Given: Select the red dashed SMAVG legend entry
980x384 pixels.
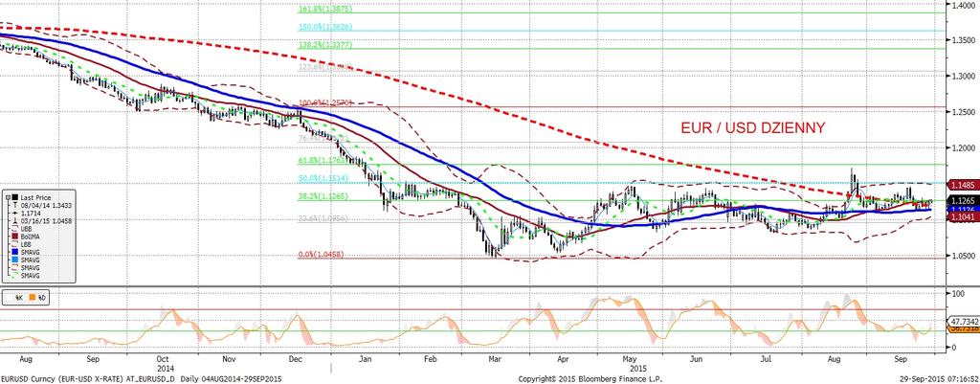Looking at the screenshot, I should coord(26,268).
